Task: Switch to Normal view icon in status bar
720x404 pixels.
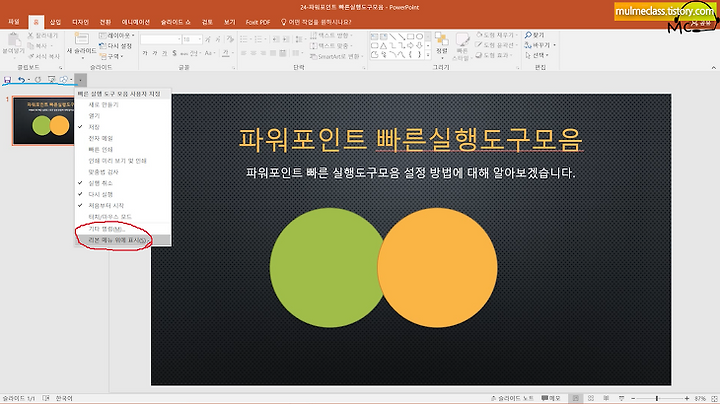Action: point(575,398)
